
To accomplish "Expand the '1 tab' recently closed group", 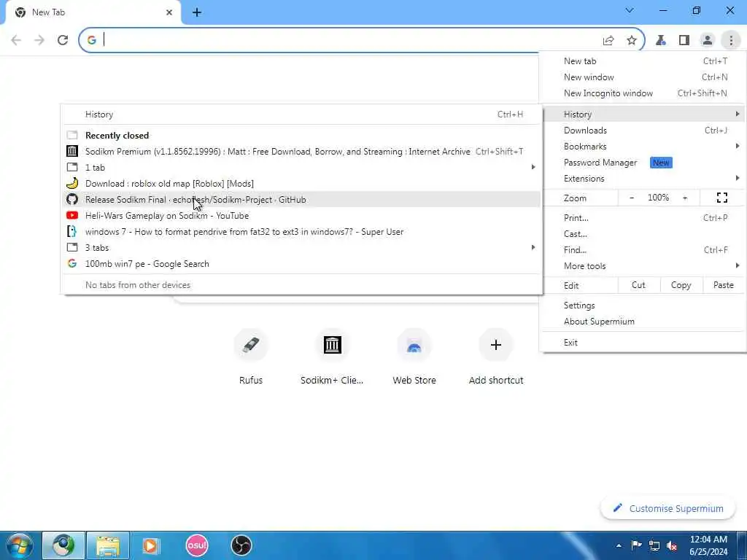I will (x=301, y=168).
